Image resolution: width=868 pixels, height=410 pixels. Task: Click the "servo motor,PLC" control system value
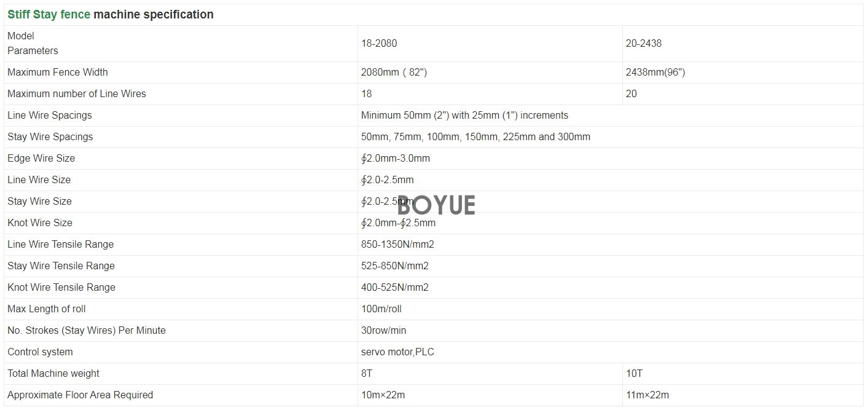point(397,352)
